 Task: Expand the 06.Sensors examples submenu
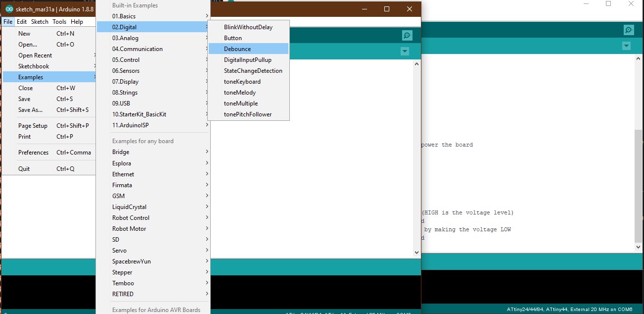click(x=153, y=71)
